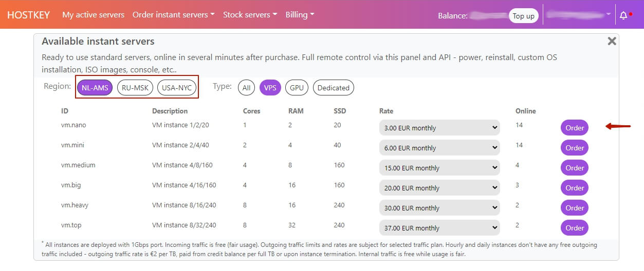Click the HOSTKEY logo
Image resolution: width=644 pixels, height=271 pixels.
pos(29,15)
